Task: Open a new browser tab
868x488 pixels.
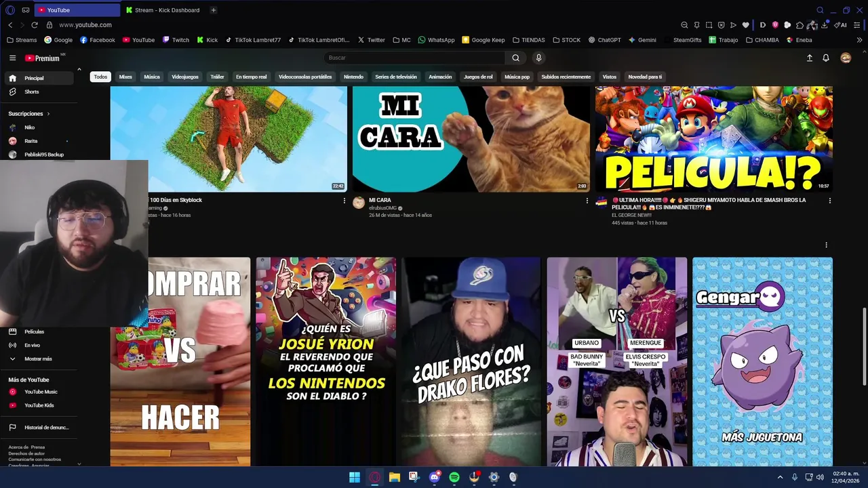Action: (x=213, y=10)
